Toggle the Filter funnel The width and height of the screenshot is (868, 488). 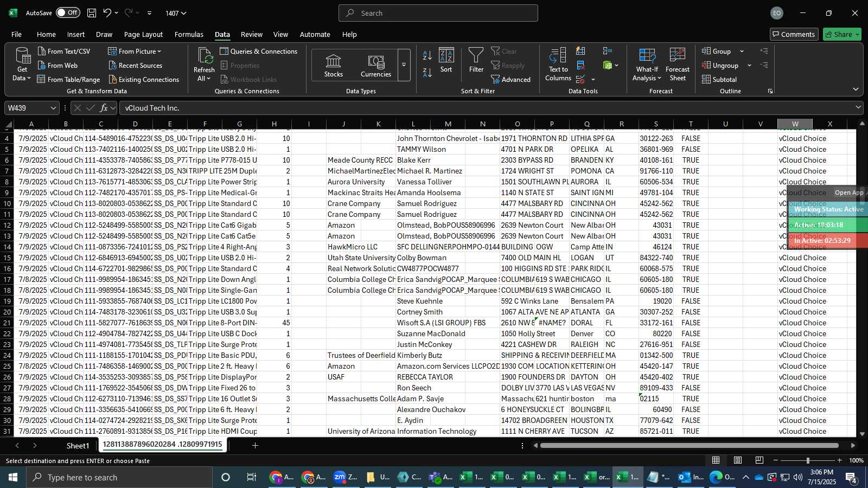tap(476, 60)
